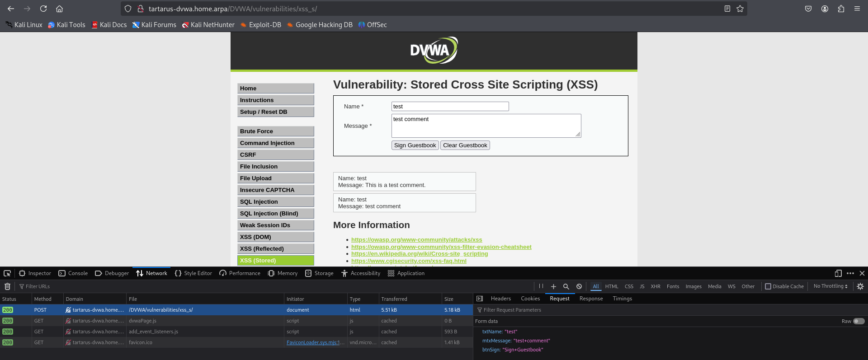Open the Console devtools tab
This screenshot has width=868, height=360.
73,273
